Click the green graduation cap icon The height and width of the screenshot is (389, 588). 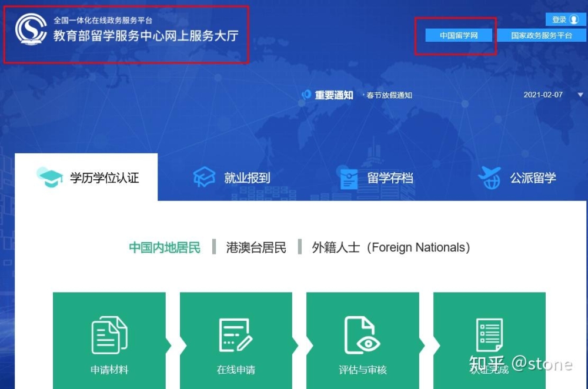(50, 177)
